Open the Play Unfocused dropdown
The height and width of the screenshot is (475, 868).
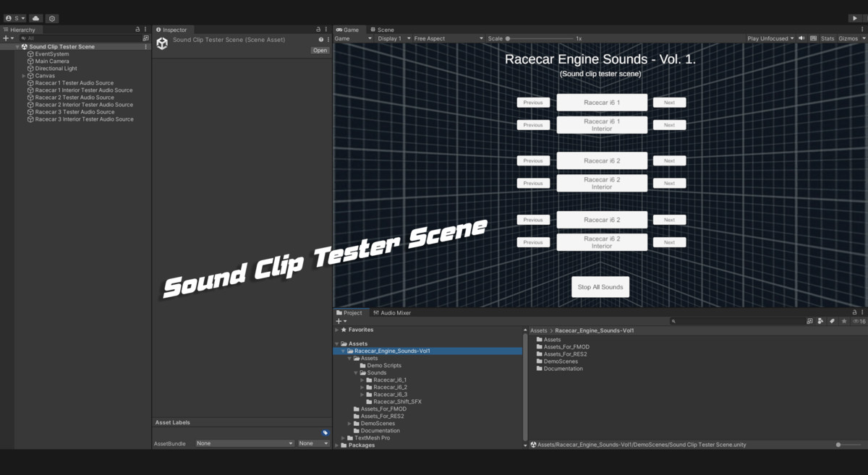770,38
